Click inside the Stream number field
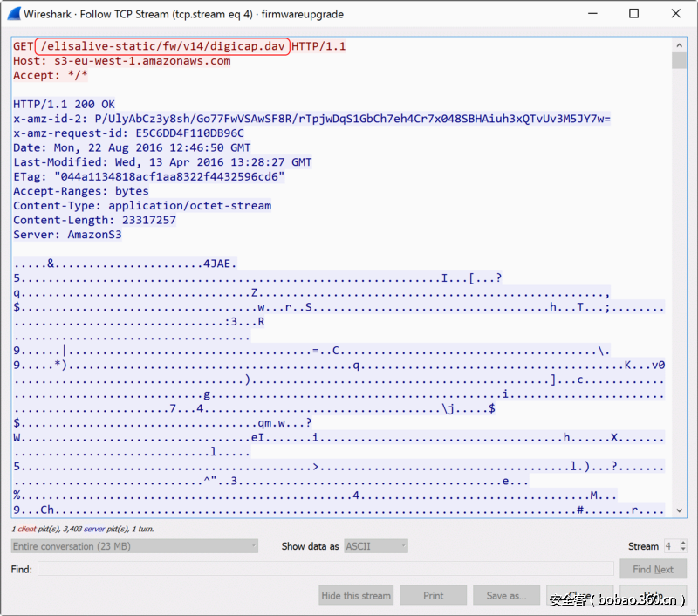The width and height of the screenshot is (698, 616). [x=670, y=546]
